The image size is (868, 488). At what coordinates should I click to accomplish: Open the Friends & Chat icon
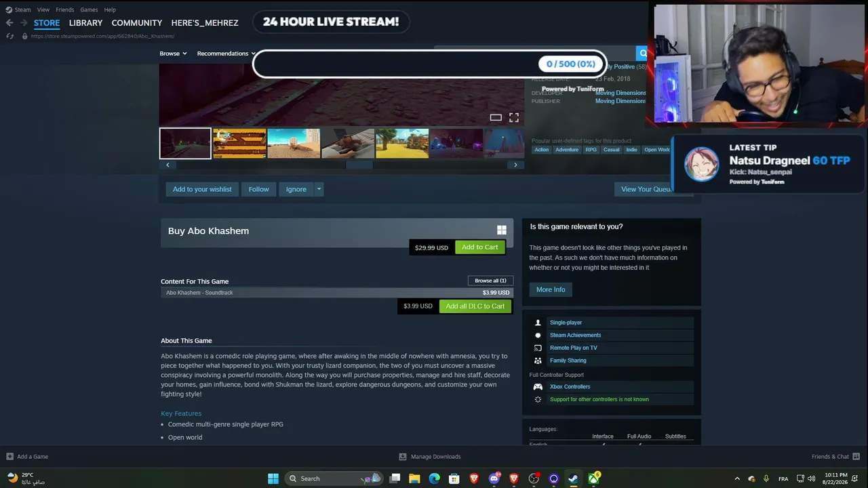click(856, 457)
